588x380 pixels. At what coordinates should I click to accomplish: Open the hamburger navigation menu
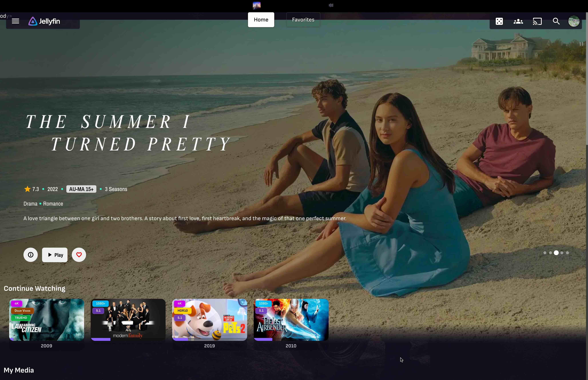pyautogui.click(x=15, y=21)
